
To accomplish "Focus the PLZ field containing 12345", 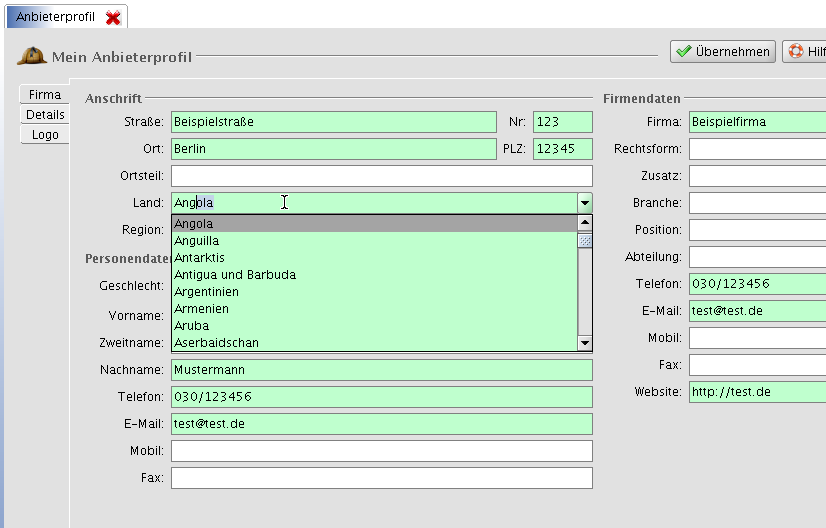I will point(562,149).
